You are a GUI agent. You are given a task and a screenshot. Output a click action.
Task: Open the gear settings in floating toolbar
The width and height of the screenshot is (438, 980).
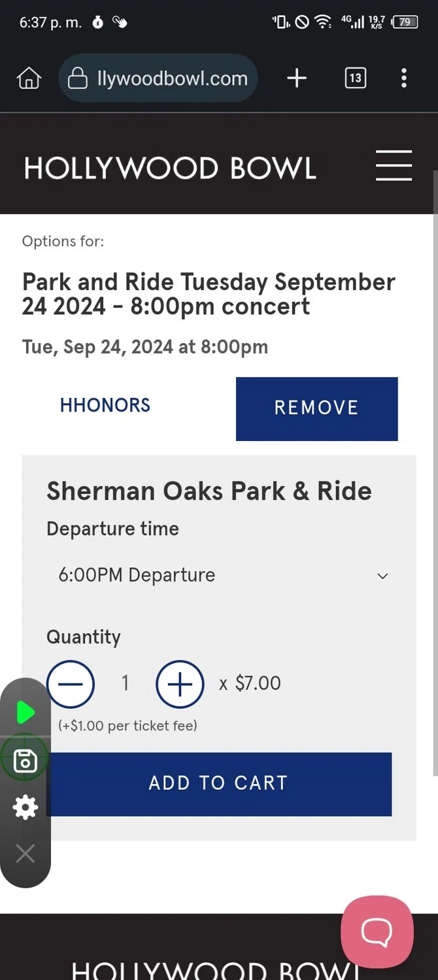[x=25, y=808]
